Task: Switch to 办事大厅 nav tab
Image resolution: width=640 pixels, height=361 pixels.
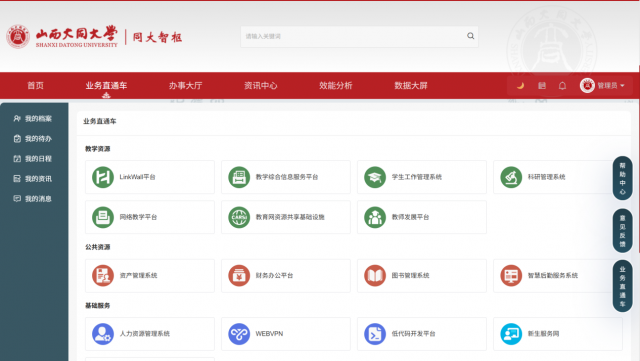Action: (x=185, y=86)
